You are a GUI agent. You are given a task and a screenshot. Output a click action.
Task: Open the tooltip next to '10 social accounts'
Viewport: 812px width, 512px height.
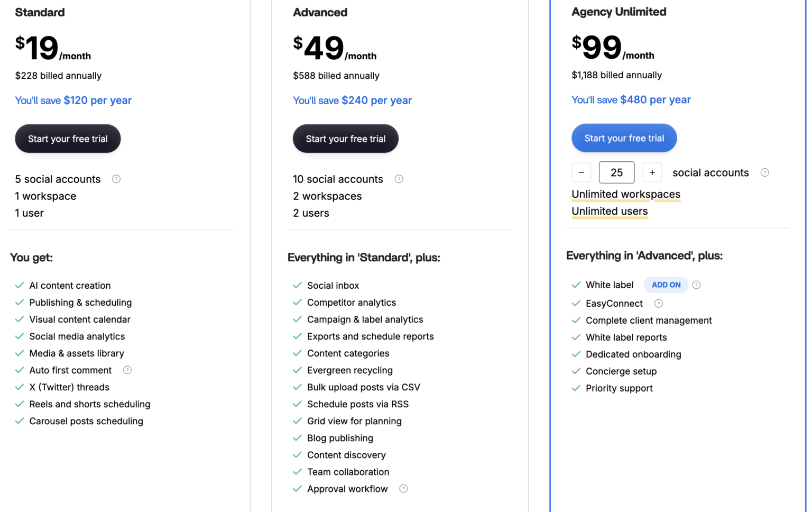399,179
